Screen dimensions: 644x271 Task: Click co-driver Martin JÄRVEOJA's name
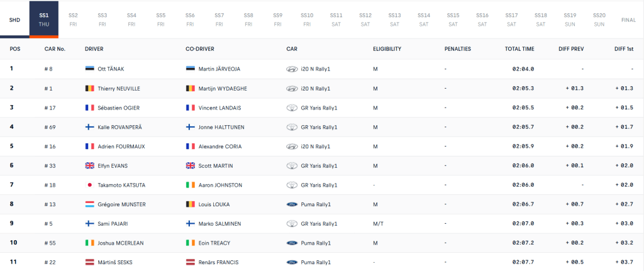(x=219, y=69)
